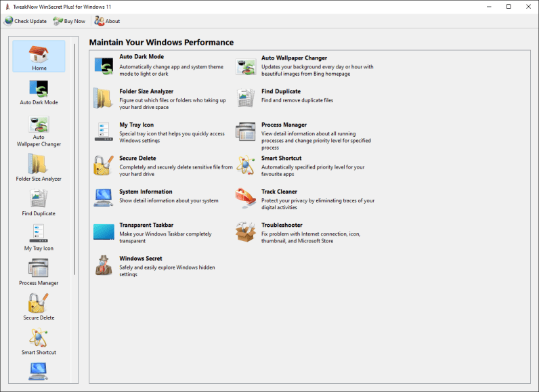Click the Secure Delete padlock sidebar icon
The height and width of the screenshot is (392, 539).
click(39, 303)
